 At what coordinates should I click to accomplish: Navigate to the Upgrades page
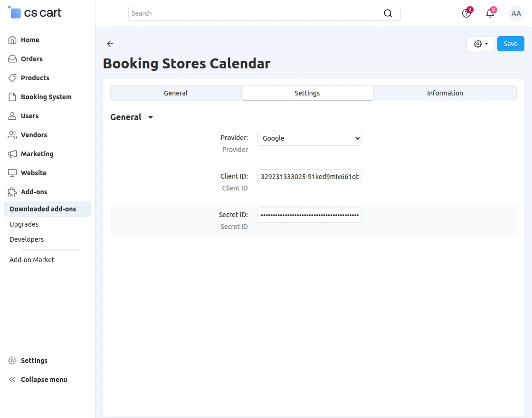tap(23, 224)
